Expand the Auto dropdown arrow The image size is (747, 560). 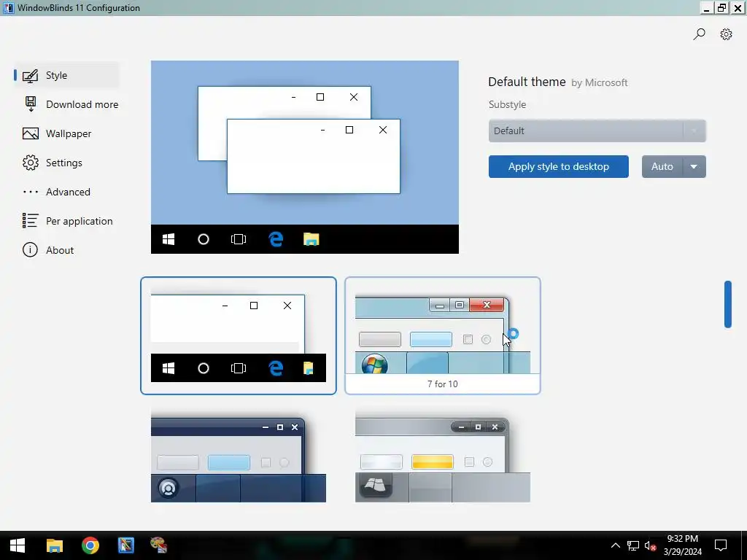point(694,167)
